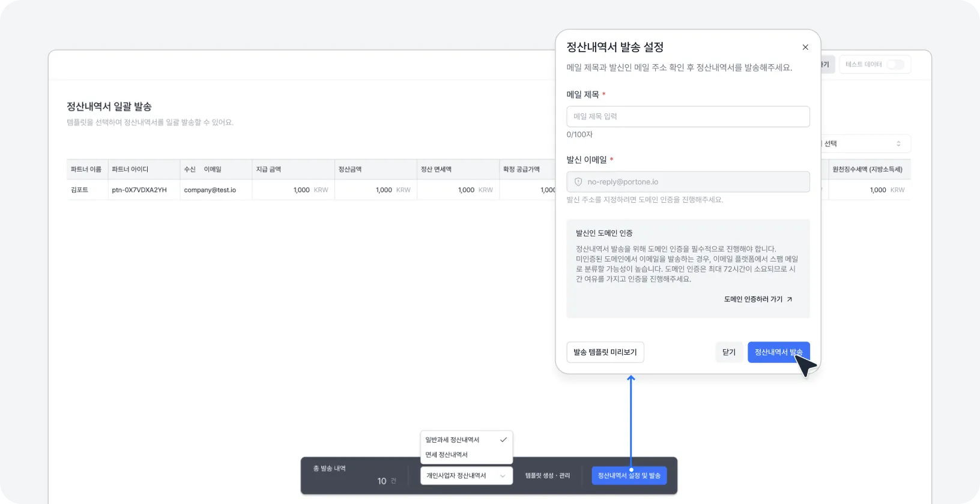The height and width of the screenshot is (504, 980).
Task: Select 일반과세 정산내역서 from the menu
Action: [x=453, y=440]
